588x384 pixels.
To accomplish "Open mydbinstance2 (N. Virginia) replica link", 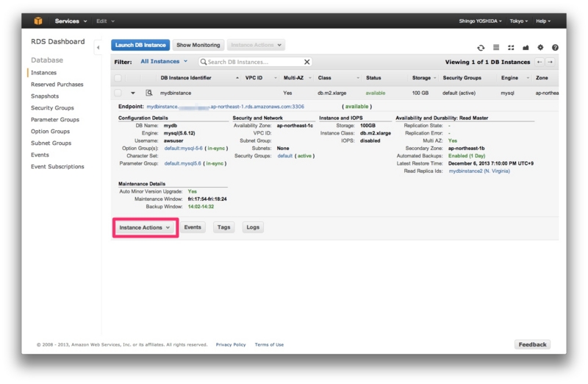I will point(479,171).
